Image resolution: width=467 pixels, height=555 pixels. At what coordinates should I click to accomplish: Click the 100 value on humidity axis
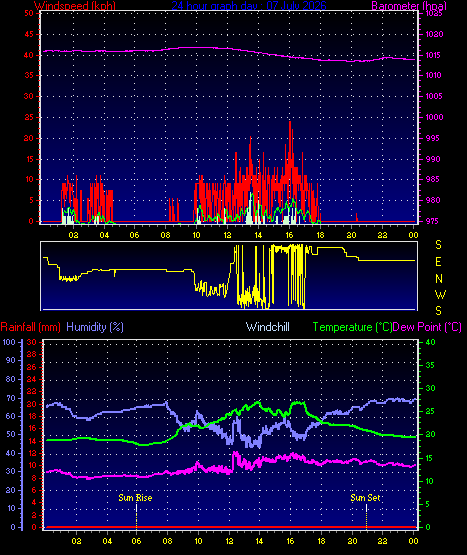point(9,342)
